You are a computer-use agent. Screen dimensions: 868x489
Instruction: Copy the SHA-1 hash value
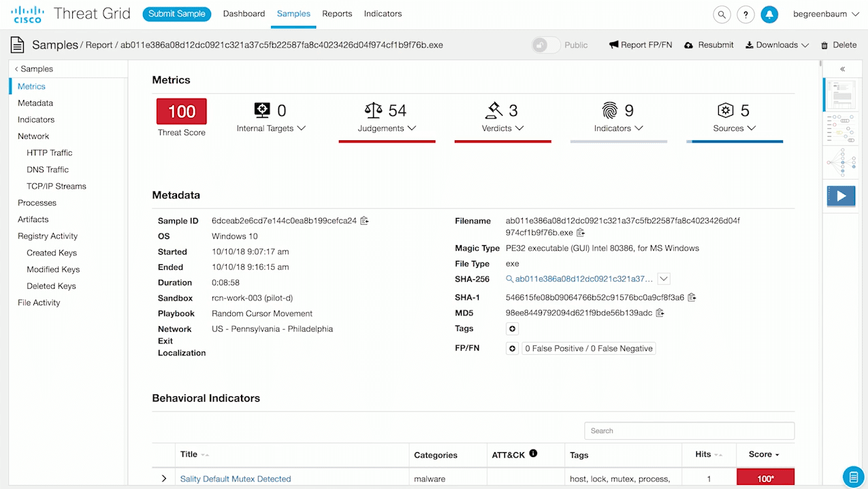click(x=692, y=298)
